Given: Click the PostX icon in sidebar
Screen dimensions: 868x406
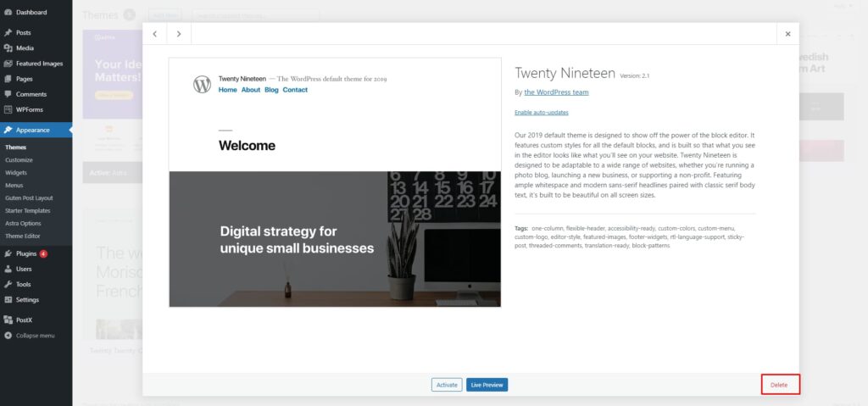Looking at the screenshot, I should (x=8, y=320).
